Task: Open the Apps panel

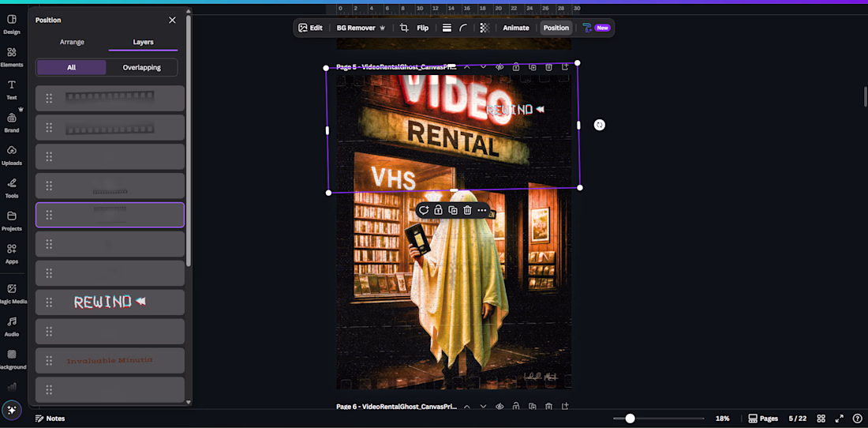Action: coord(12,253)
